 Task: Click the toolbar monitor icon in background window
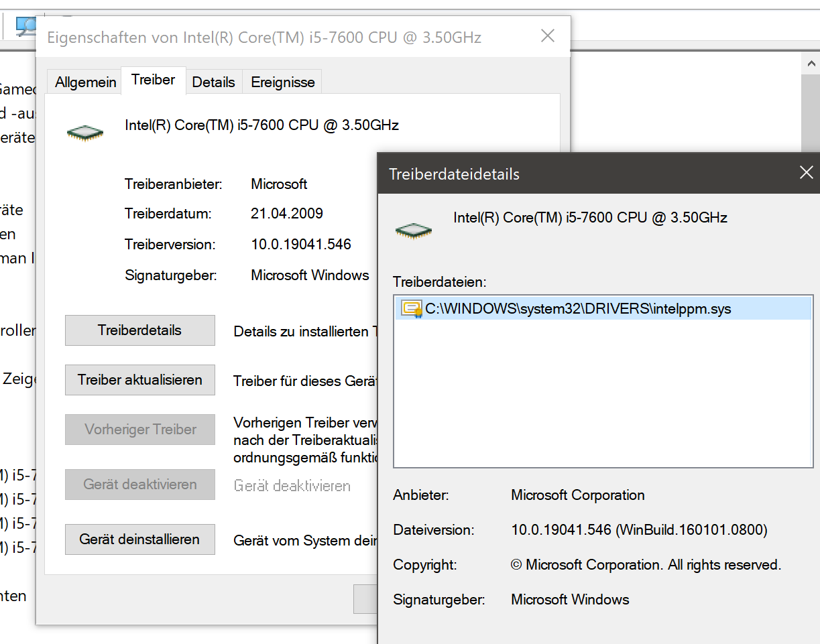click(27, 26)
